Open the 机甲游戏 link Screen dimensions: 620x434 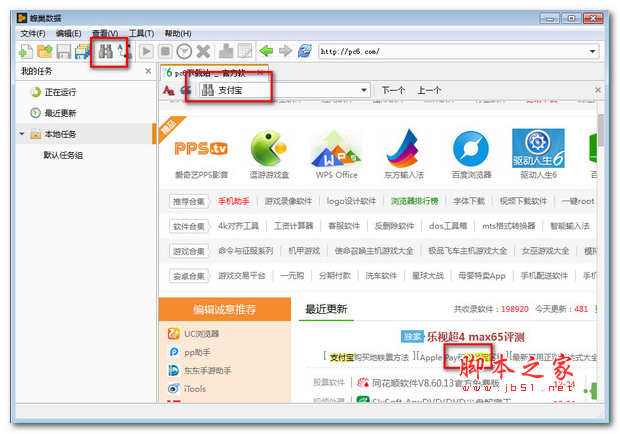tap(304, 251)
